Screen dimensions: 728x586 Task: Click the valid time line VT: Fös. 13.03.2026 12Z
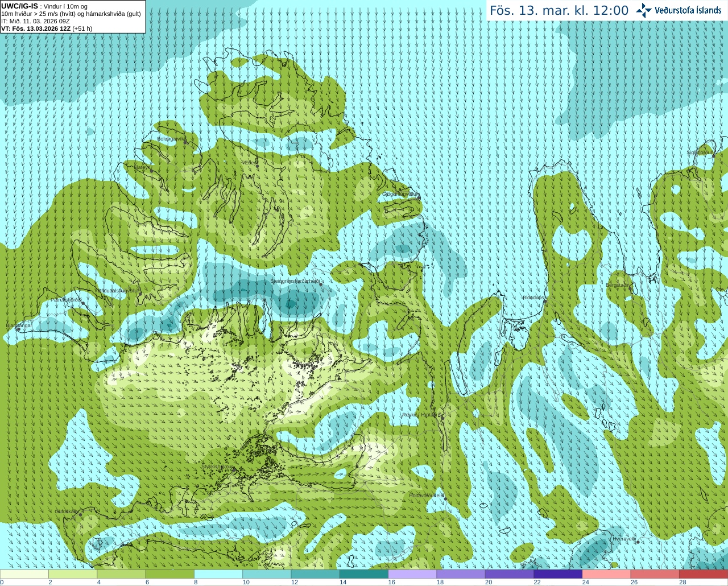tap(36, 28)
